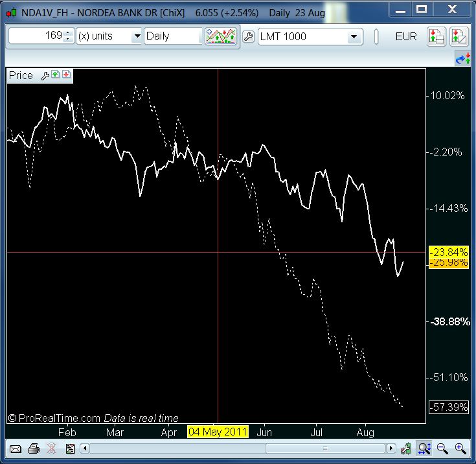Image resolution: width=476 pixels, height=464 pixels.
Task: Open the notes list icon
Action: point(70,448)
